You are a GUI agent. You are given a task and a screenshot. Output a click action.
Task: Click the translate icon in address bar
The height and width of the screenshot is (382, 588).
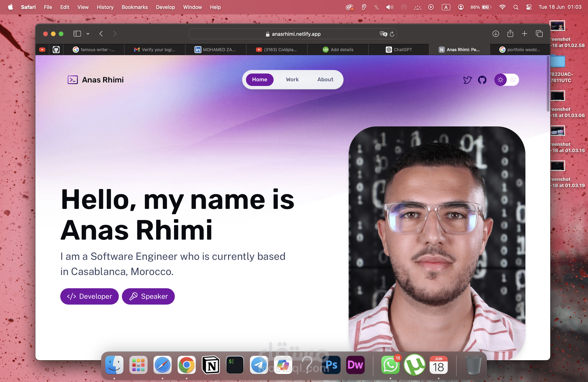click(383, 34)
